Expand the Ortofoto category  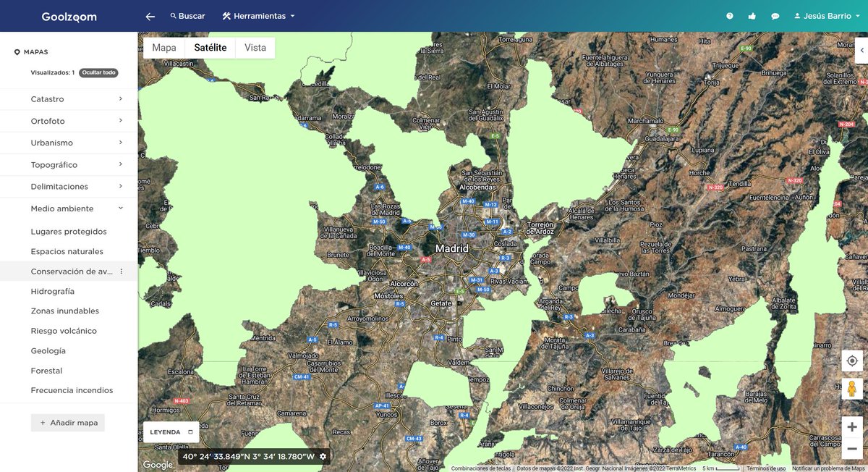pyautogui.click(x=69, y=121)
